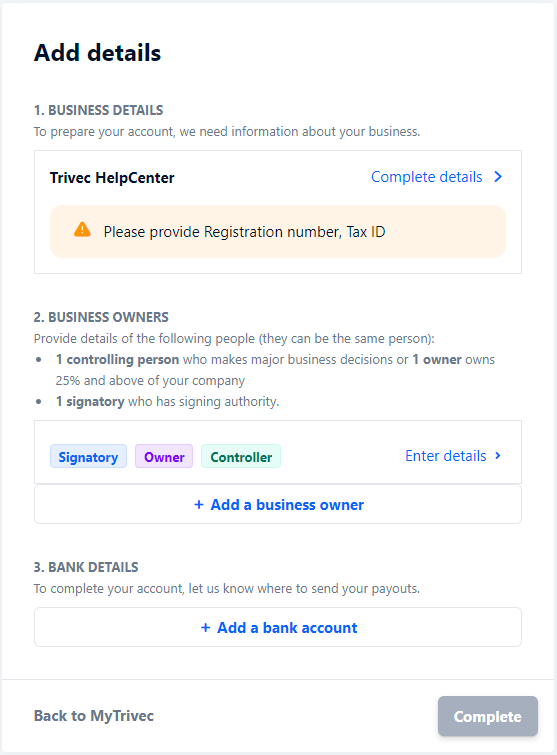Click the Add details page title
Image resolution: width=557 pixels, height=755 pixels.
97,52
